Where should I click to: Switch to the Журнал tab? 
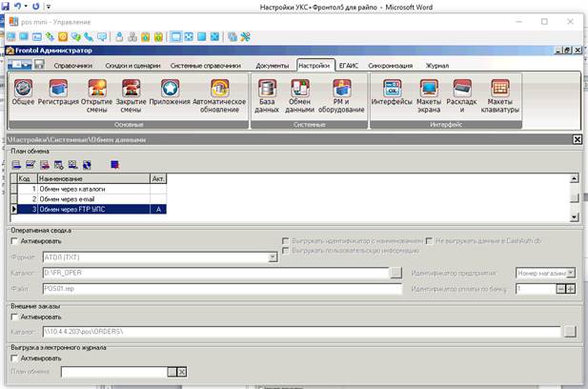click(x=436, y=66)
